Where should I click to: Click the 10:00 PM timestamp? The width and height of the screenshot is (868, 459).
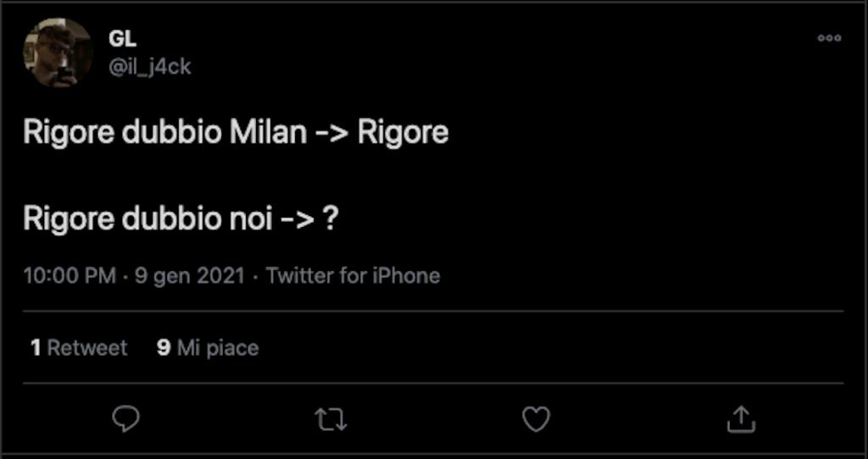coord(70,276)
